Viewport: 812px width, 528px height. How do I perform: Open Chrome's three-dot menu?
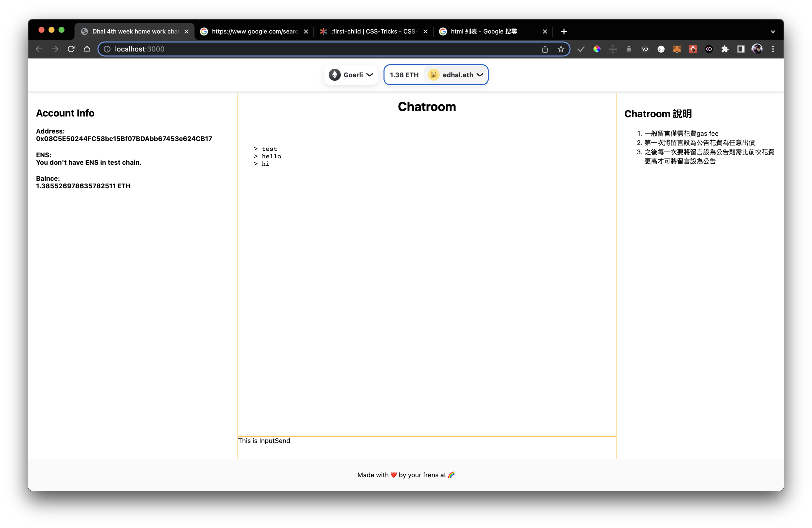773,49
